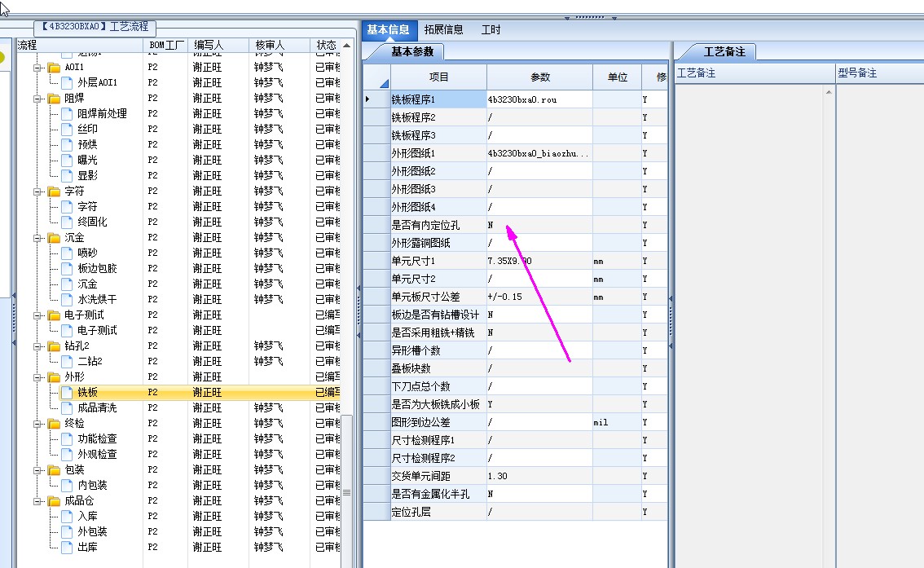Click the 字符 folder icon
924x568 pixels.
click(x=55, y=192)
